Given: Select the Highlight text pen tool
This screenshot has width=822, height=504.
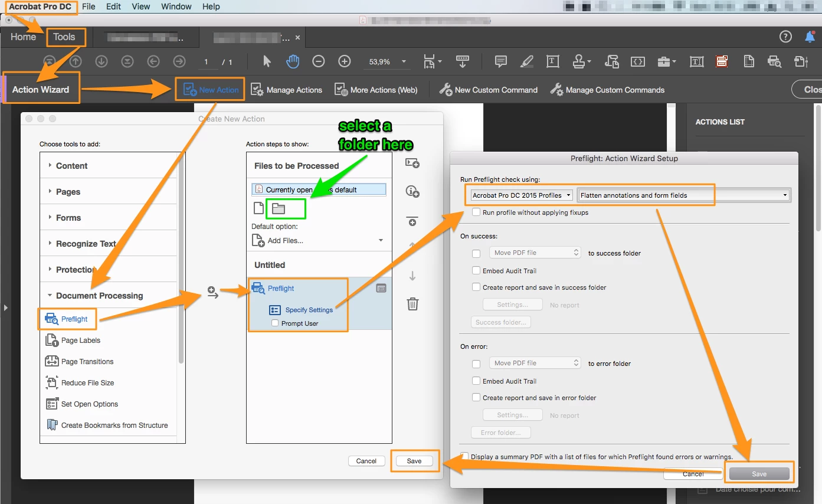Looking at the screenshot, I should pos(527,61).
